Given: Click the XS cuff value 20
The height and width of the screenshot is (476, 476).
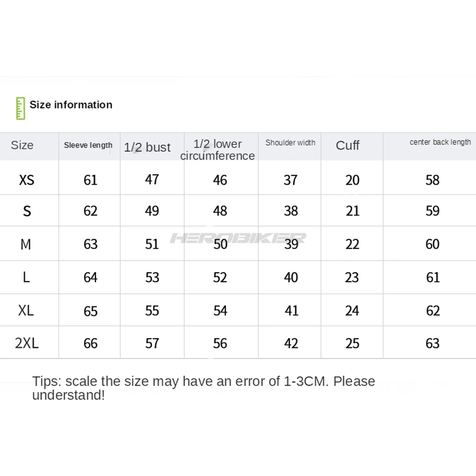Looking at the screenshot, I should click(352, 180).
